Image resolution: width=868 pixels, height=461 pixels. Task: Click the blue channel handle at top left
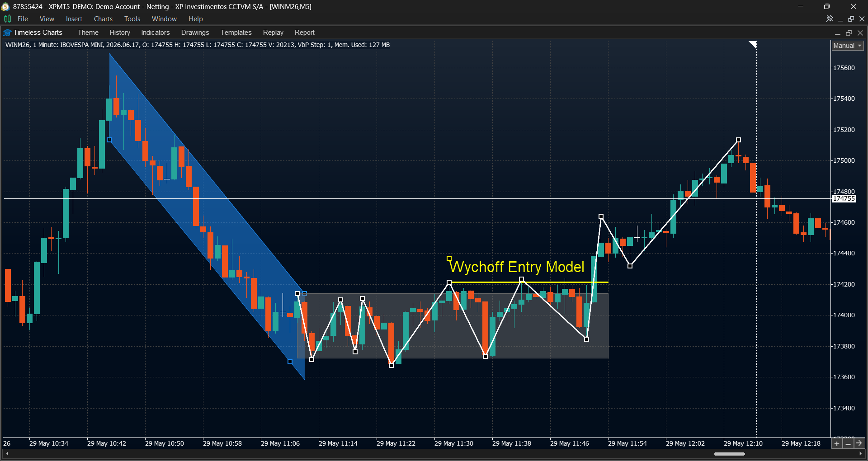point(109,140)
